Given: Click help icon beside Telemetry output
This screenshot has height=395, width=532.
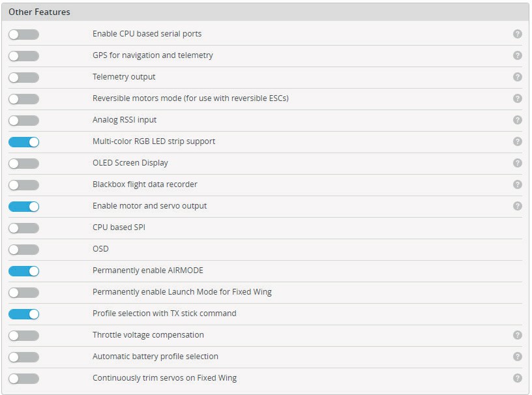Looking at the screenshot, I should [518, 77].
